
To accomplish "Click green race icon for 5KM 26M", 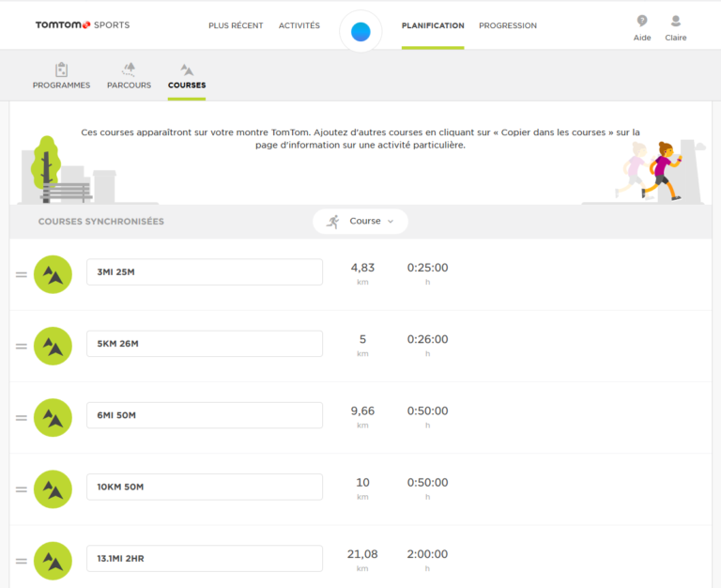I will (x=53, y=346).
